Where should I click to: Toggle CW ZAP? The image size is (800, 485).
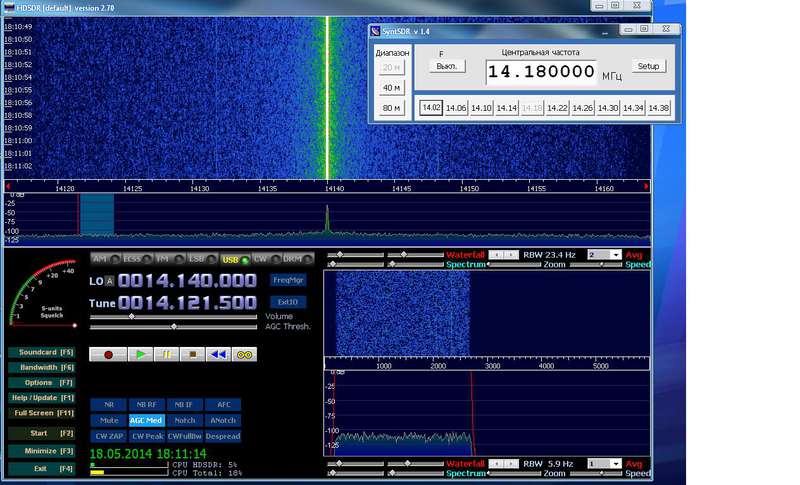coord(109,436)
